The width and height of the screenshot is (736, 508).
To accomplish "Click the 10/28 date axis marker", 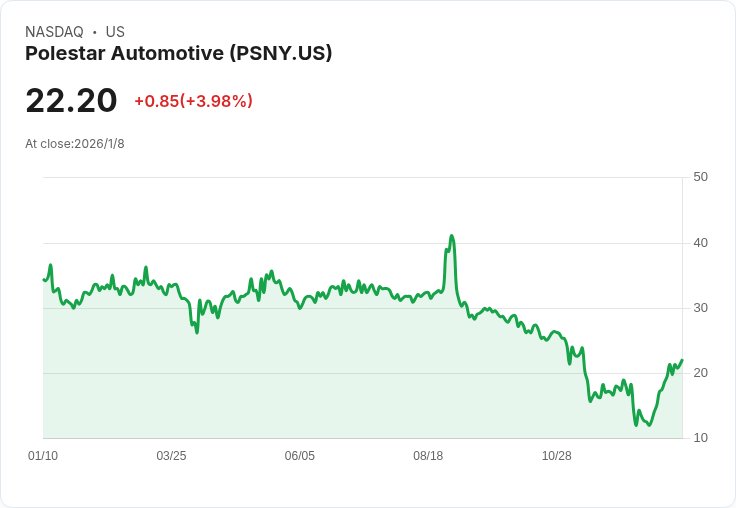I will 556,456.
